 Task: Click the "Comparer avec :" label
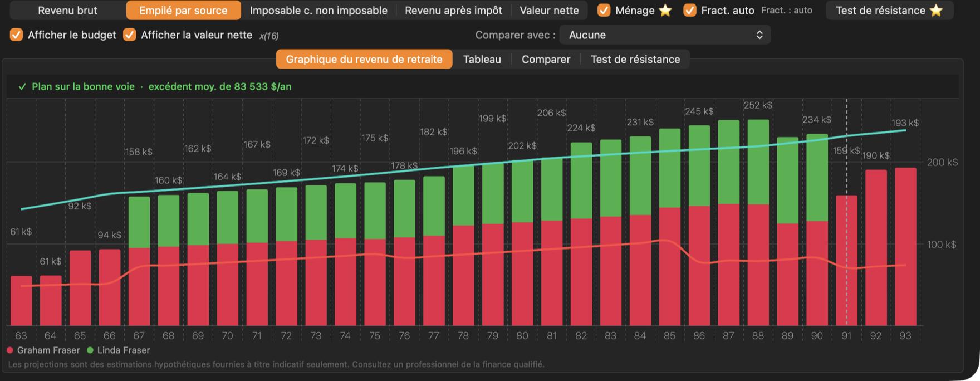[x=515, y=35]
